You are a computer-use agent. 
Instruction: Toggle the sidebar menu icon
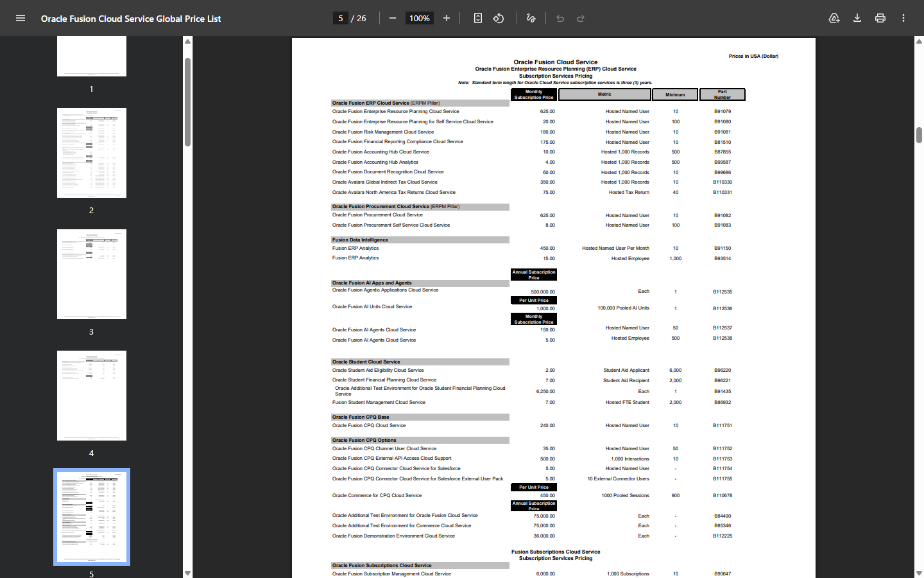tap(21, 18)
